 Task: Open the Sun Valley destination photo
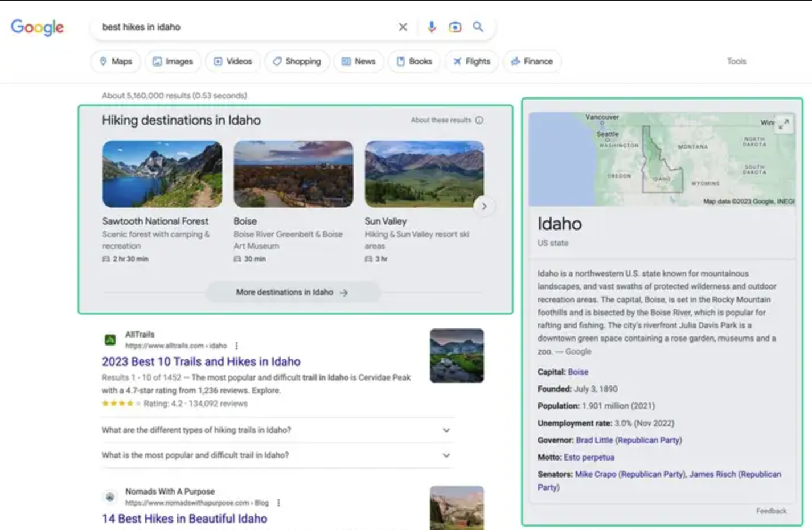424,174
